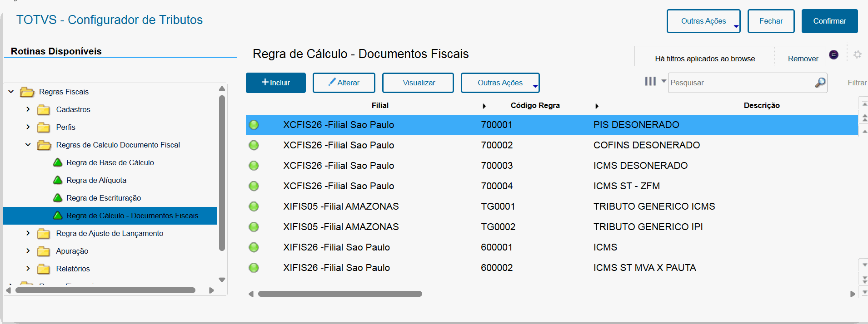Open the browse settings gear icon
This screenshot has height=324, width=868.
pyautogui.click(x=857, y=54)
